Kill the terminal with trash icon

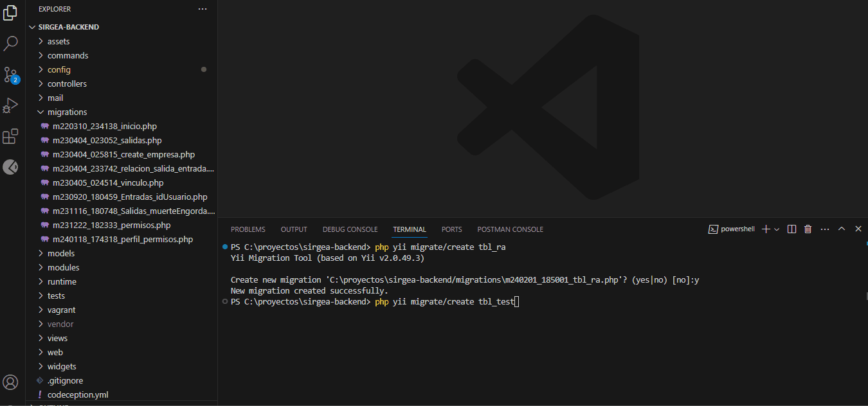click(x=808, y=229)
